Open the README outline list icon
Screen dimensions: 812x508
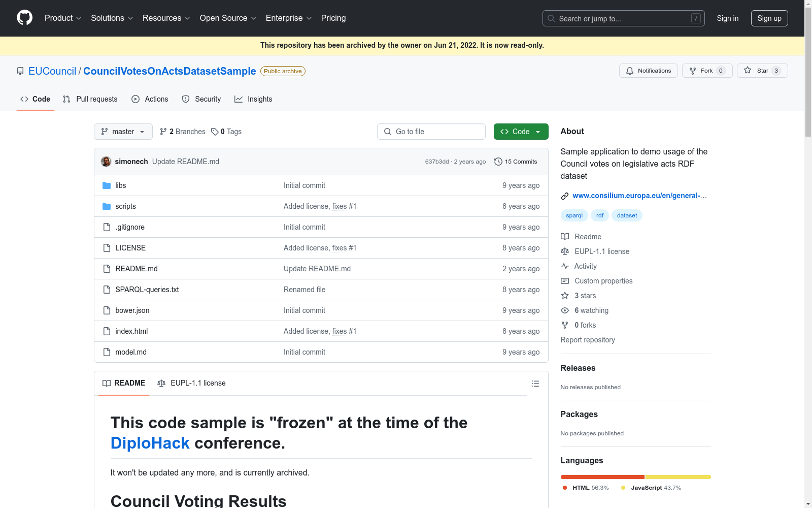click(535, 384)
